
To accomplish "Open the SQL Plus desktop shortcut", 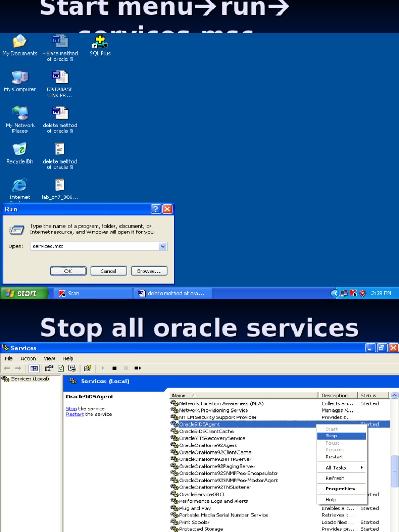I will click(x=100, y=45).
